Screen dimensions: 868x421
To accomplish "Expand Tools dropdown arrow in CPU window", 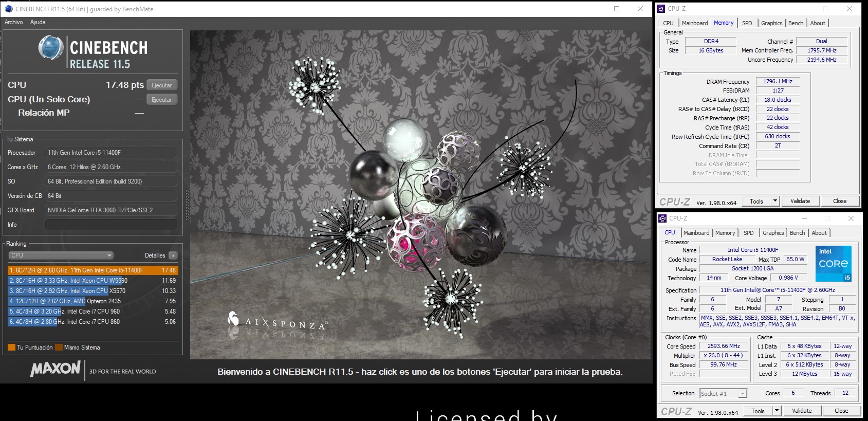I will (x=777, y=411).
